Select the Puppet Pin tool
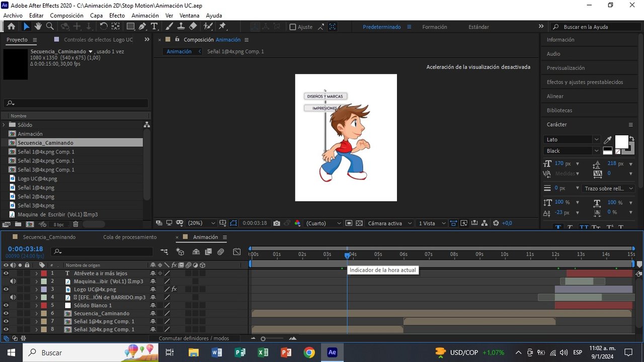Viewport: 644px width, 362px height. 222,26
